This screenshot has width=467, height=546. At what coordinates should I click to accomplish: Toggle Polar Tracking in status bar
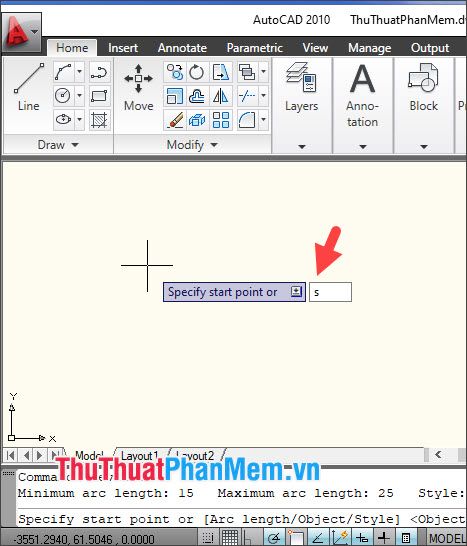click(x=274, y=538)
